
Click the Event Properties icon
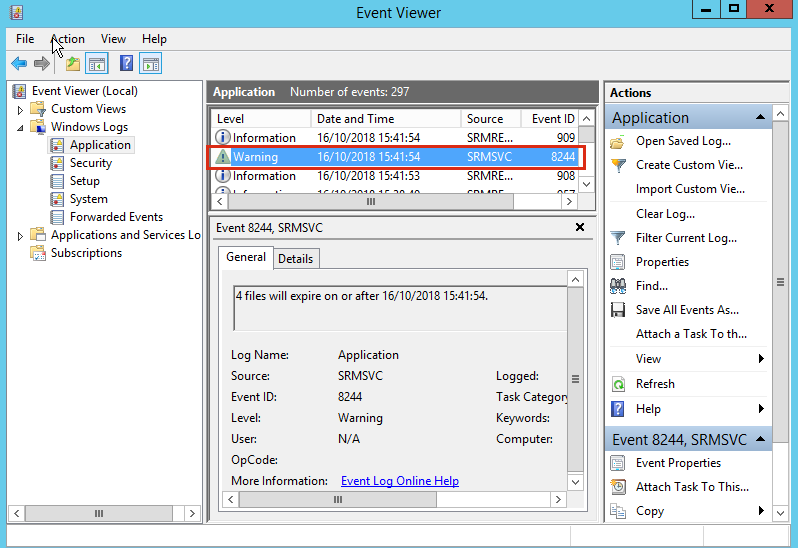(x=617, y=463)
